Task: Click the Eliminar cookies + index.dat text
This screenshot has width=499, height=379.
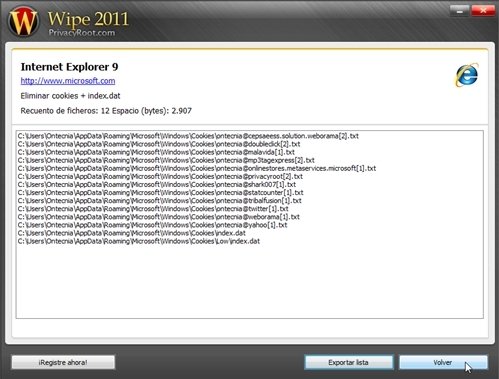Action: [70, 96]
